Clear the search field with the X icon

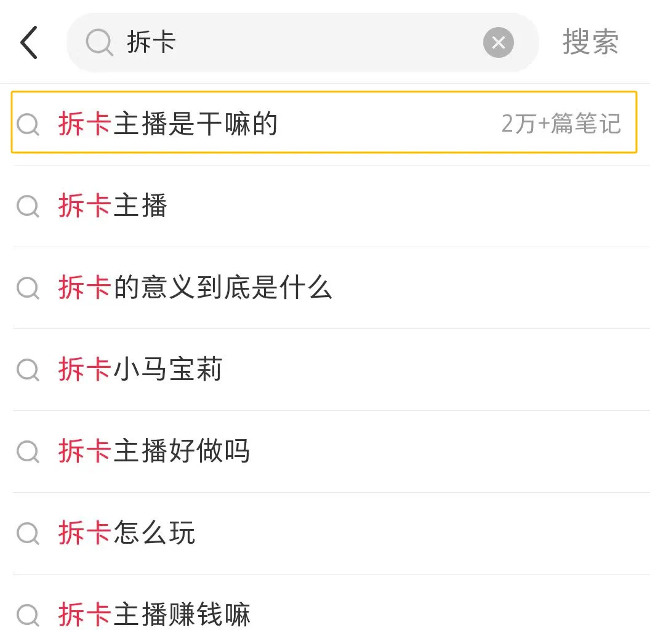498,43
